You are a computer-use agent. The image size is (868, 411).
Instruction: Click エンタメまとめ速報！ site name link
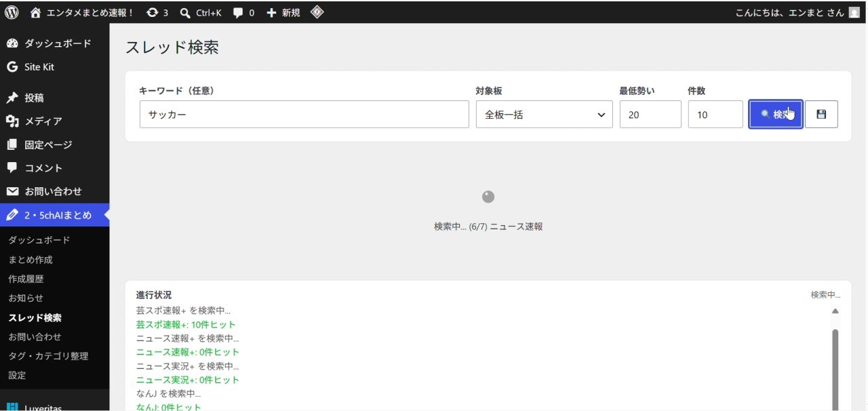coord(90,12)
